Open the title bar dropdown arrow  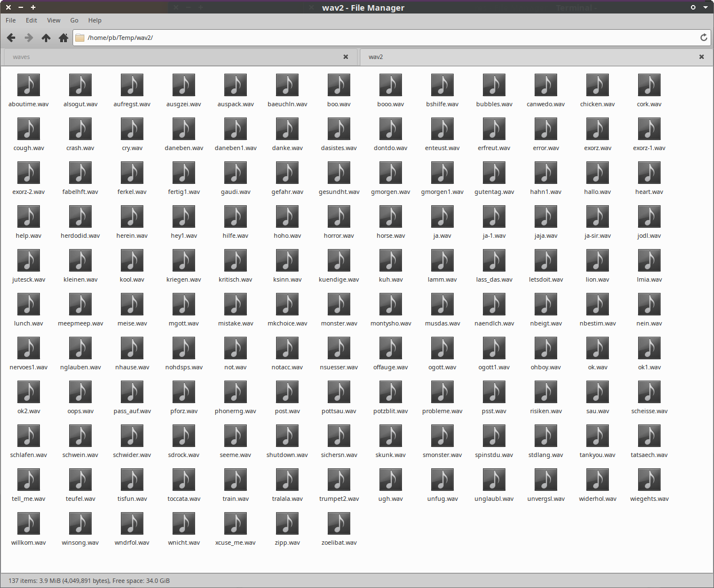tap(706, 7)
